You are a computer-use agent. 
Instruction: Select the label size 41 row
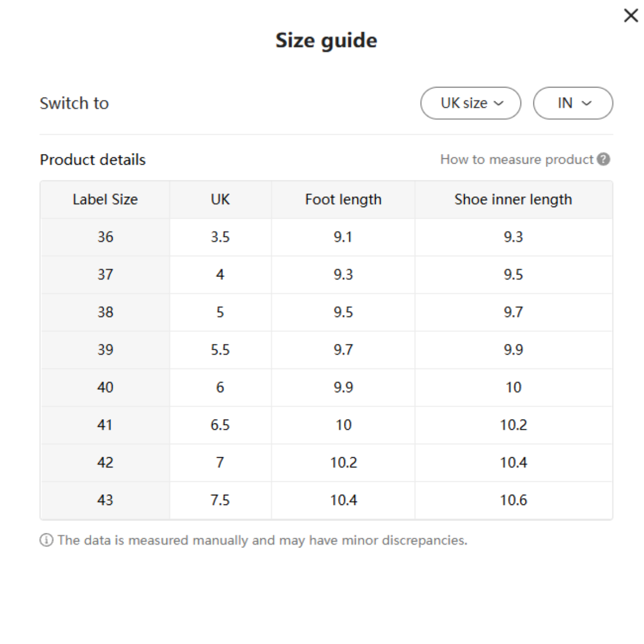click(x=105, y=425)
